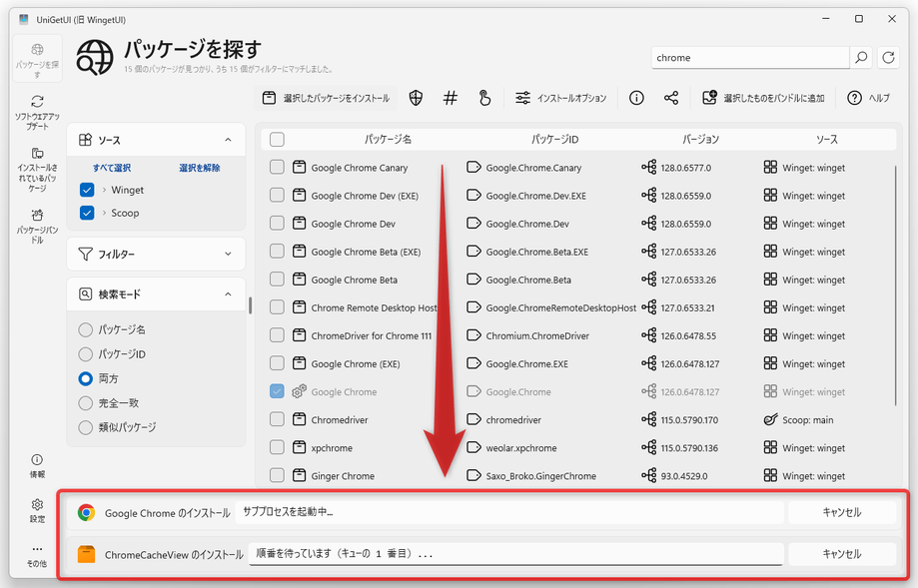Check the Chromedriver package checkbox
The height and width of the screenshot is (588, 918).
coord(277,419)
